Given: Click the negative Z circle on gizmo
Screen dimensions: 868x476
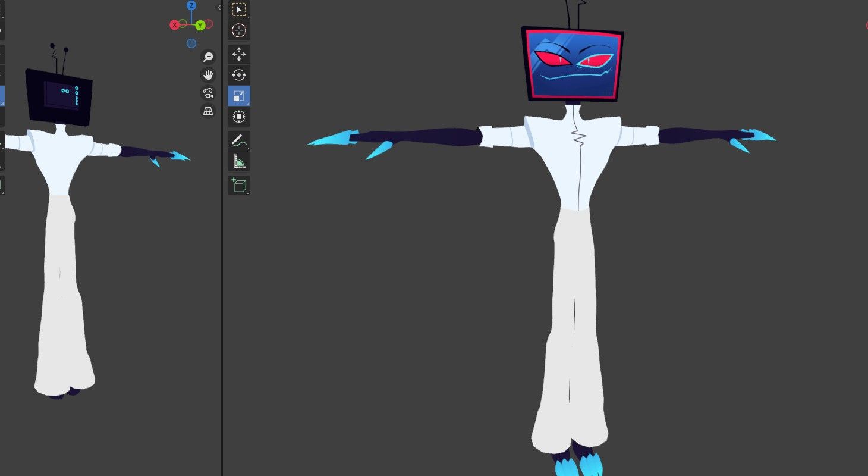Looking at the screenshot, I should coord(191,43).
